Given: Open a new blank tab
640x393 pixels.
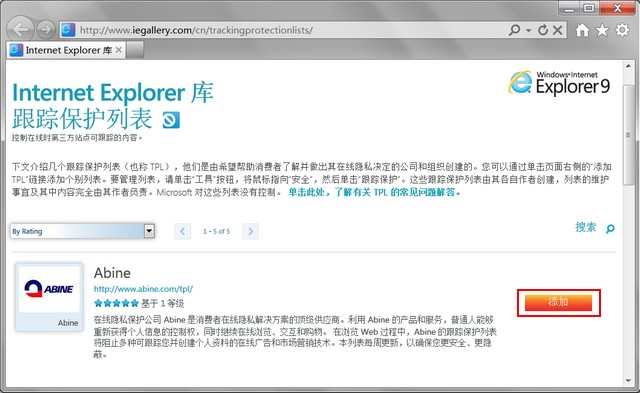Looking at the screenshot, I should 135,50.
